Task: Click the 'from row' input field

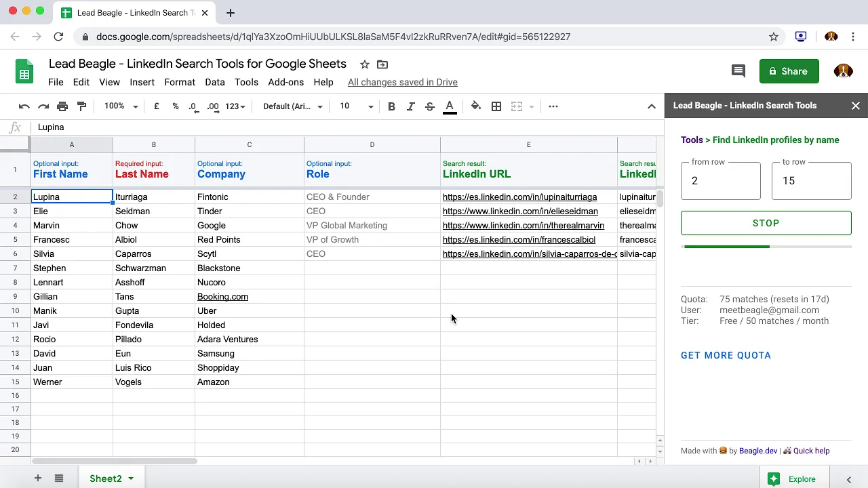Action: [x=720, y=181]
